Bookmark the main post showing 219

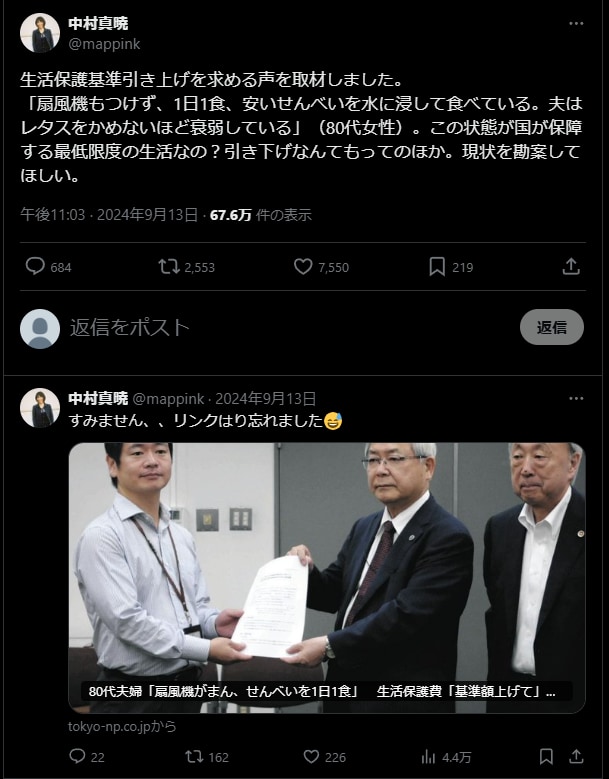437,266
